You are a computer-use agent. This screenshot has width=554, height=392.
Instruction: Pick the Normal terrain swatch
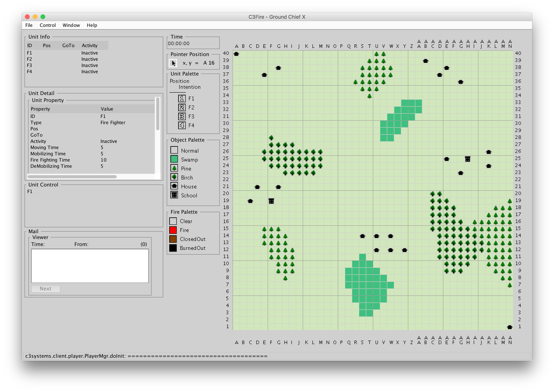click(174, 150)
